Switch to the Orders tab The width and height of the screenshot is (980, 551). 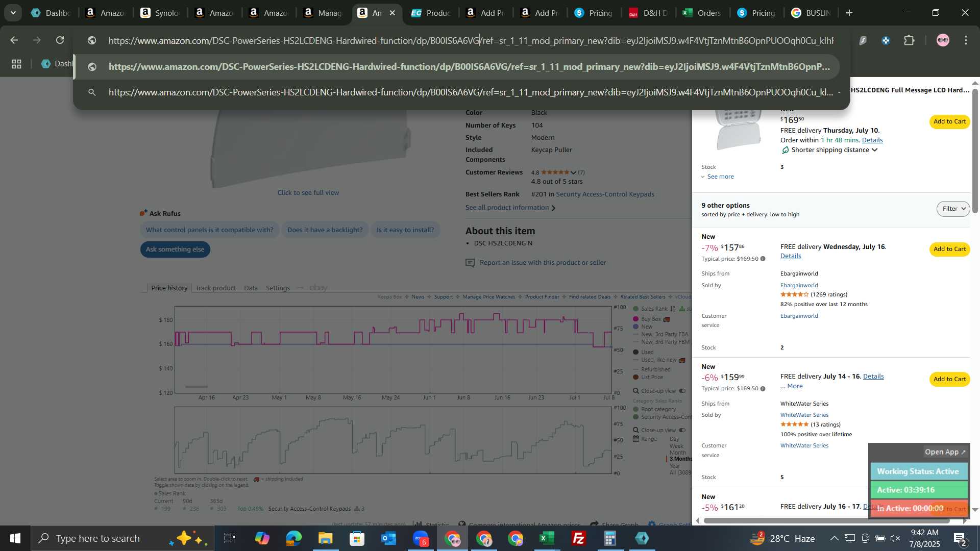[x=703, y=13]
